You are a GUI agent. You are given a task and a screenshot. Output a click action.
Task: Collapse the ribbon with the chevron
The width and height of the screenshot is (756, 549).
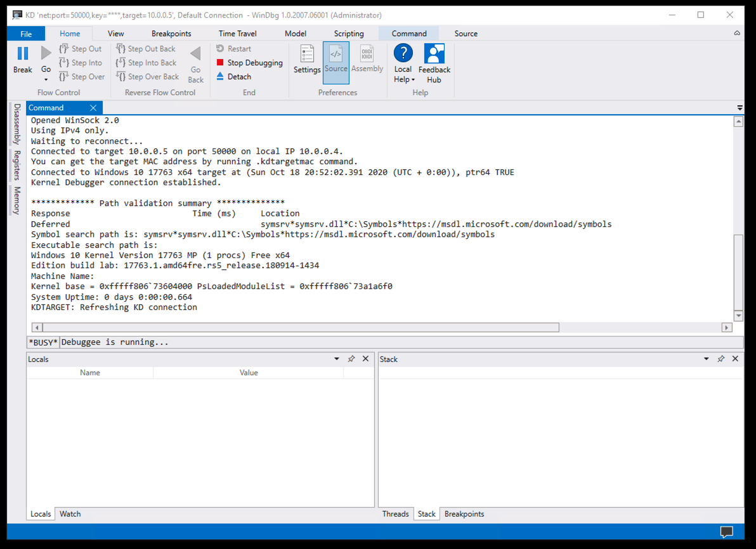737,34
